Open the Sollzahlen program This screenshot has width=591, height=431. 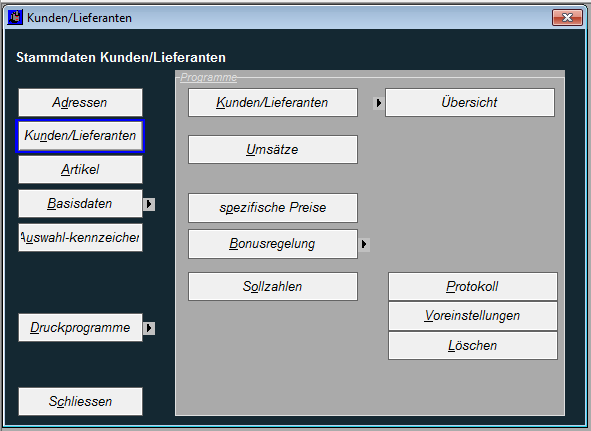click(273, 287)
